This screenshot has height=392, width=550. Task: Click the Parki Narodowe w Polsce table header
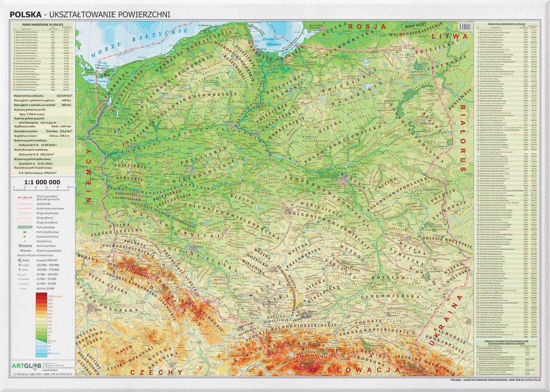42,25
